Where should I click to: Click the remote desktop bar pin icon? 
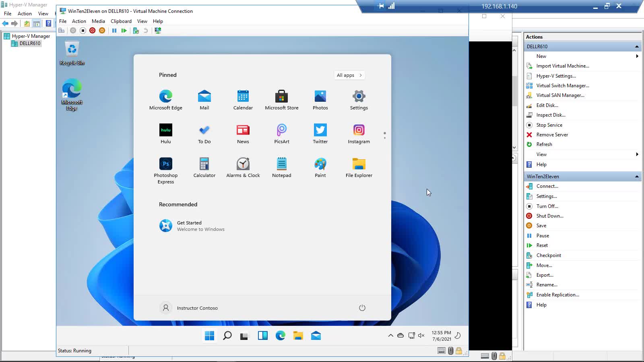click(381, 6)
